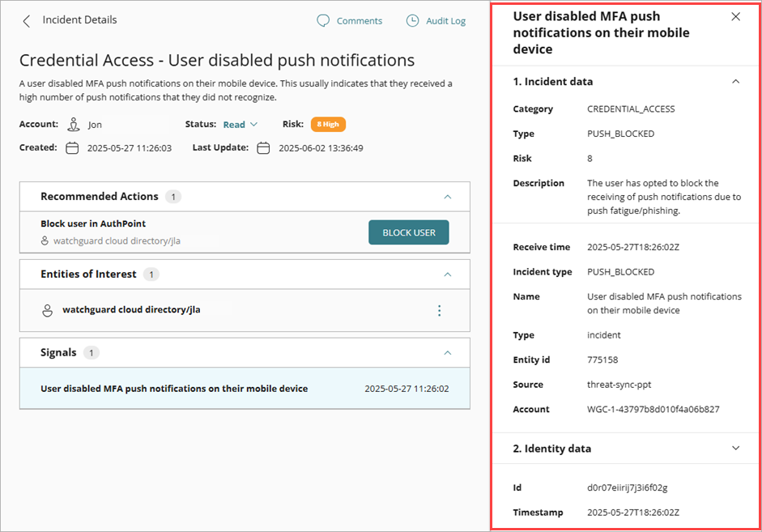Collapse the Signals section
Viewport: 762px width, 532px height.
448,352
